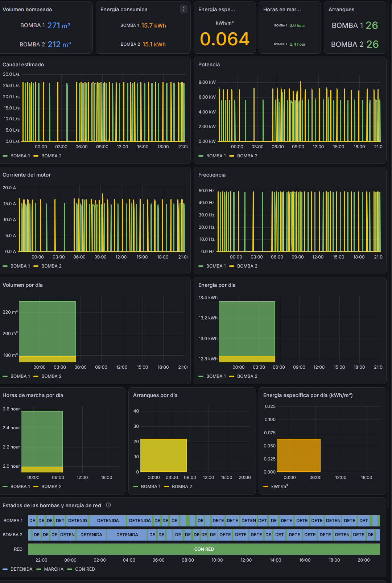Click the 0.064 kWh/m³ stat value

click(x=225, y=39)
